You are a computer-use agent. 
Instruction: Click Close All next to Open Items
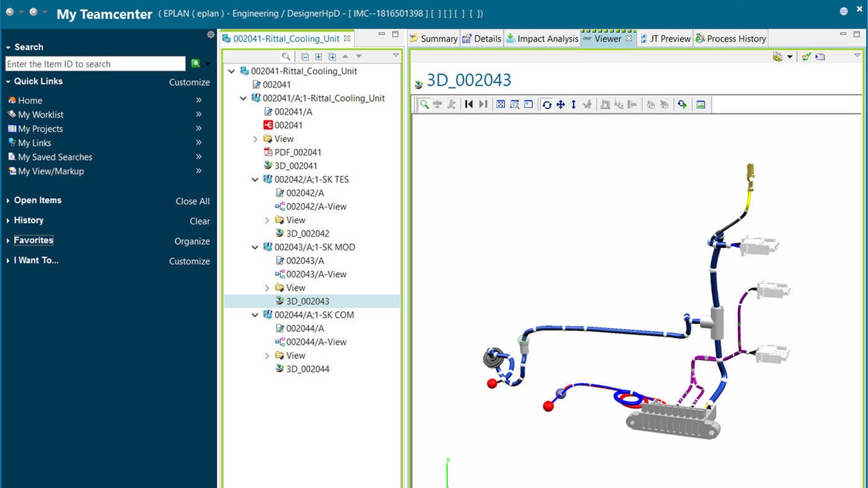click(193, 201)
